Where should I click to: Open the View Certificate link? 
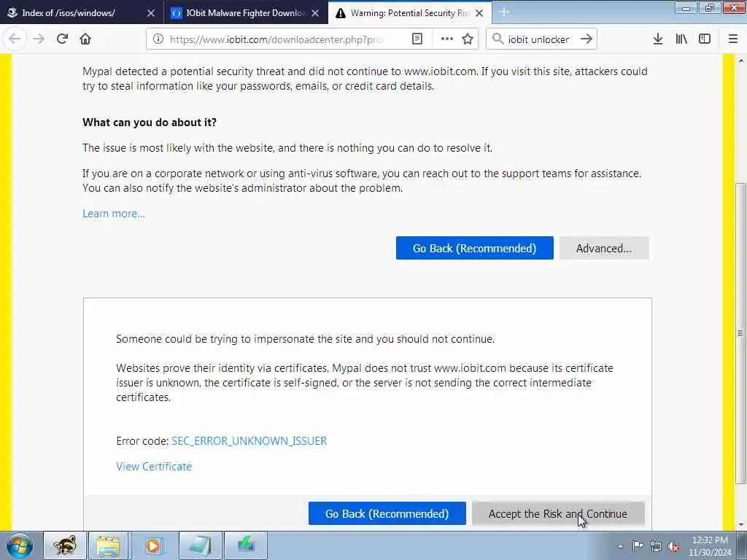[154, 467]
